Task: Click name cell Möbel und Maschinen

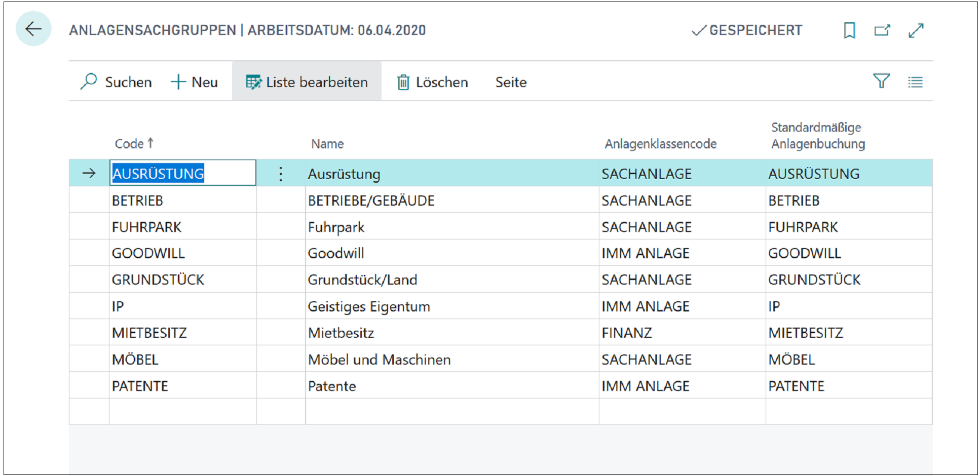Action: click(x=452, y=359)
